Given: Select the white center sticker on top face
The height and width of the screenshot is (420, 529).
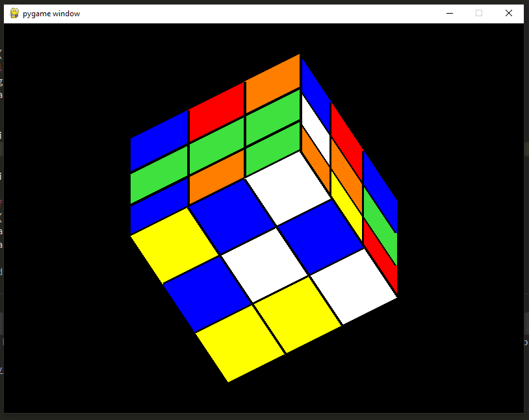Looking at the screenshot, I should point(263,269).
